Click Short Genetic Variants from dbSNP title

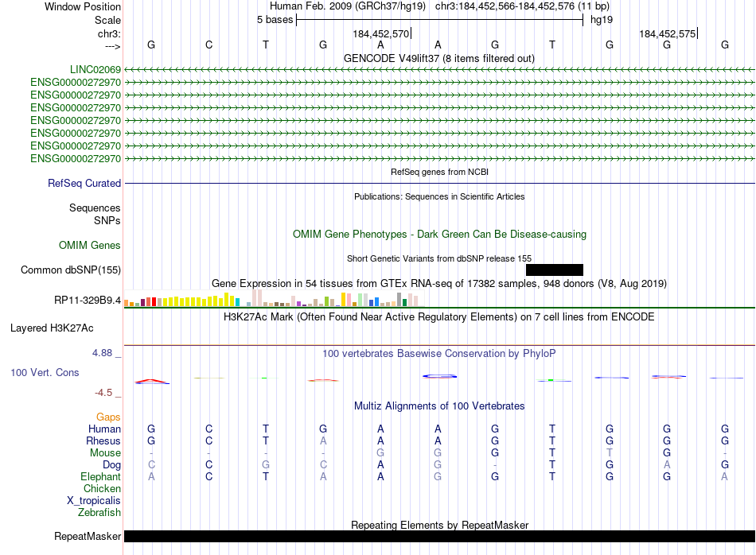(439, 258)
